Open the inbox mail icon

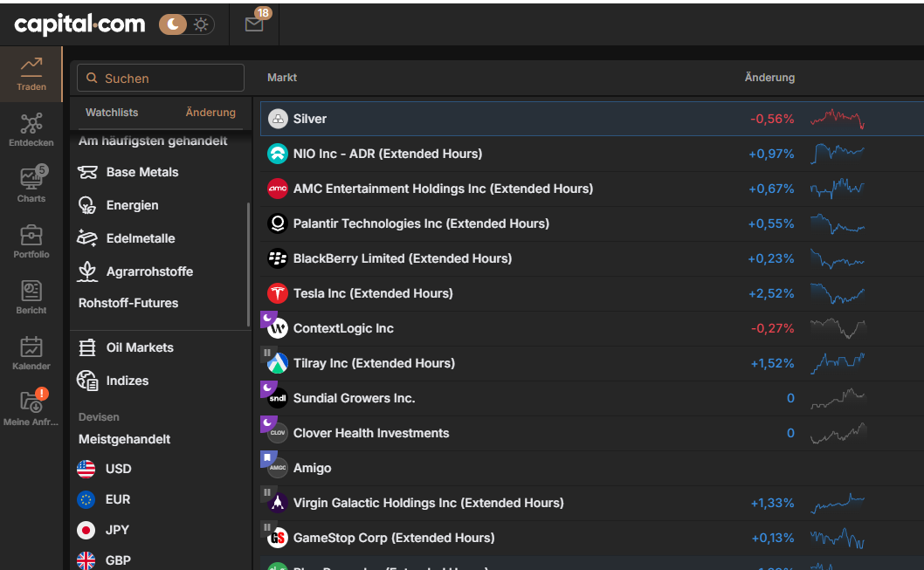pyautogui.click(x=254, y=24)
